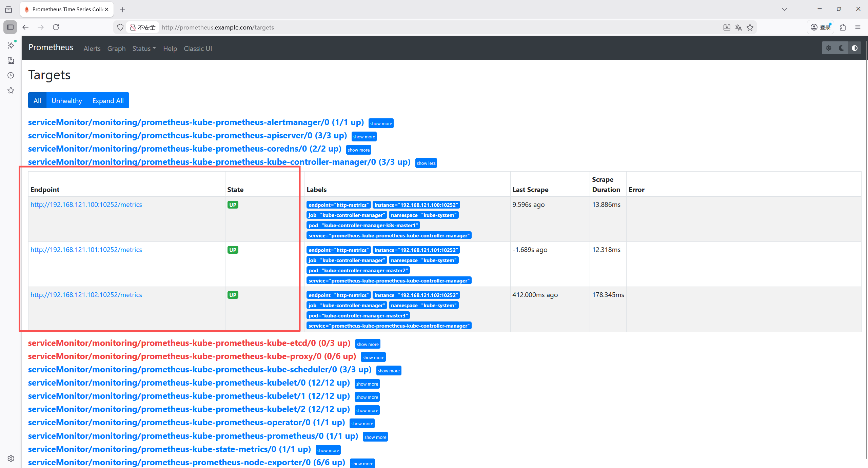Open the 192.168.121.101:10252 metrics endpoint link
868x468 pixels.
(86, 250)
